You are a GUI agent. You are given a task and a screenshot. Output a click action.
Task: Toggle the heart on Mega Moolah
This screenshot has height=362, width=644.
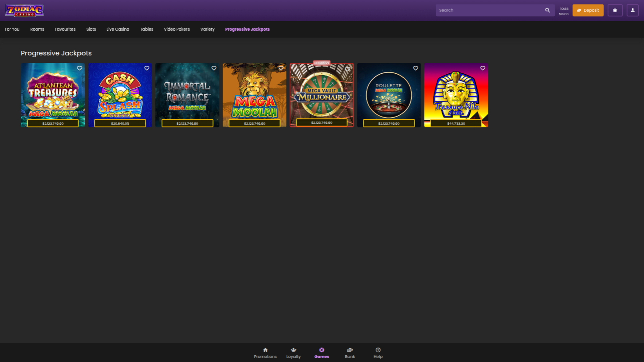pyautogui.click(x=281, y=68)
